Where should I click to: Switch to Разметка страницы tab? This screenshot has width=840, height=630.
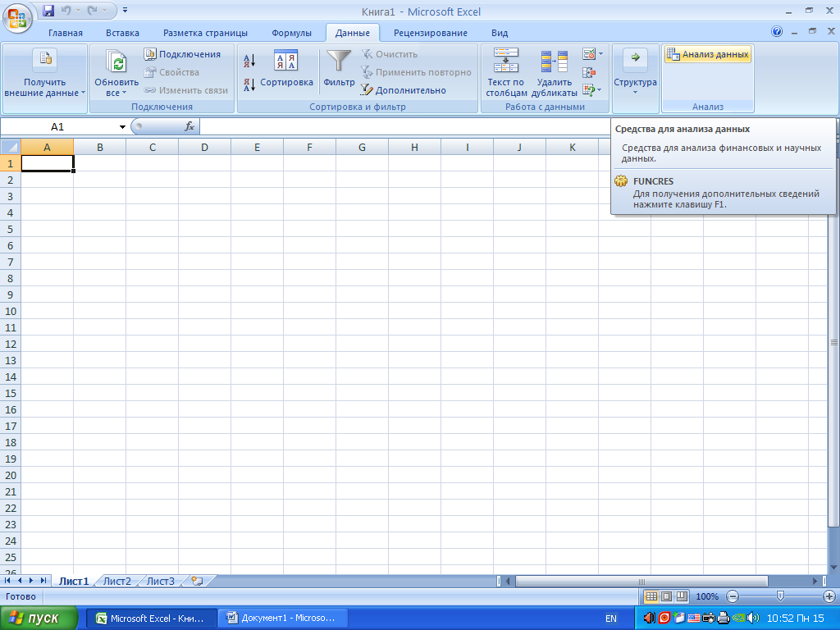coord(205,33)
